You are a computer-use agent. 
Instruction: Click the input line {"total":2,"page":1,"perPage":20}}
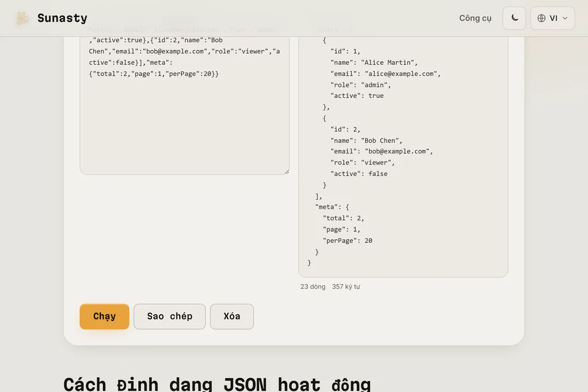coord(154,74)
